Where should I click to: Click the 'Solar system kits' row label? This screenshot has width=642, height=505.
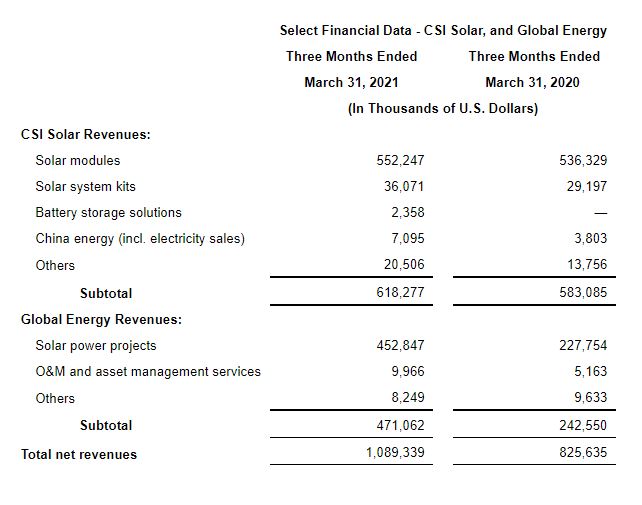(x=85, y=187)
